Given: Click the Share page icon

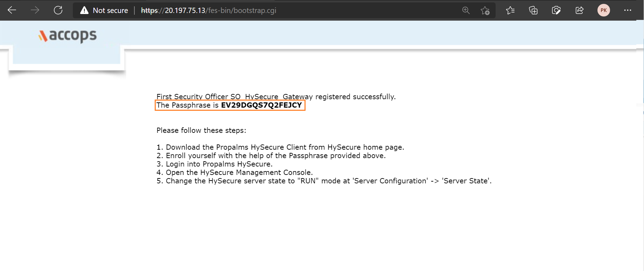Looking at the screenshot, I should coord(579,11).
